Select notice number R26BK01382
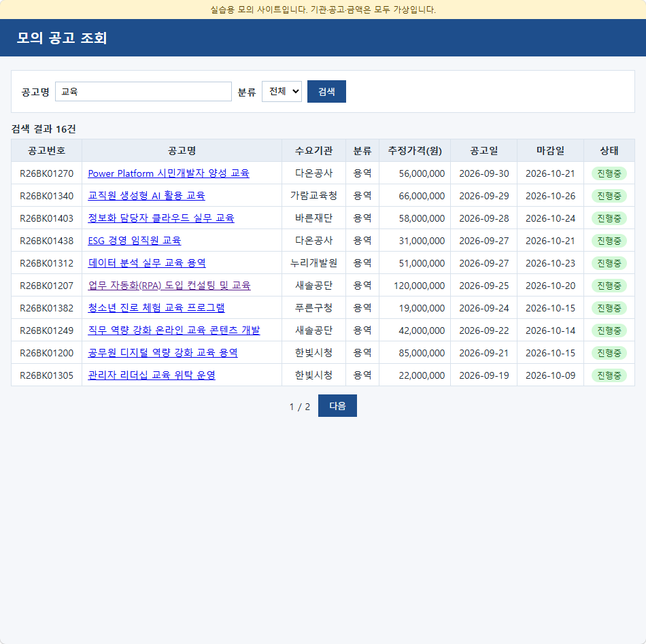 [46, 308]
